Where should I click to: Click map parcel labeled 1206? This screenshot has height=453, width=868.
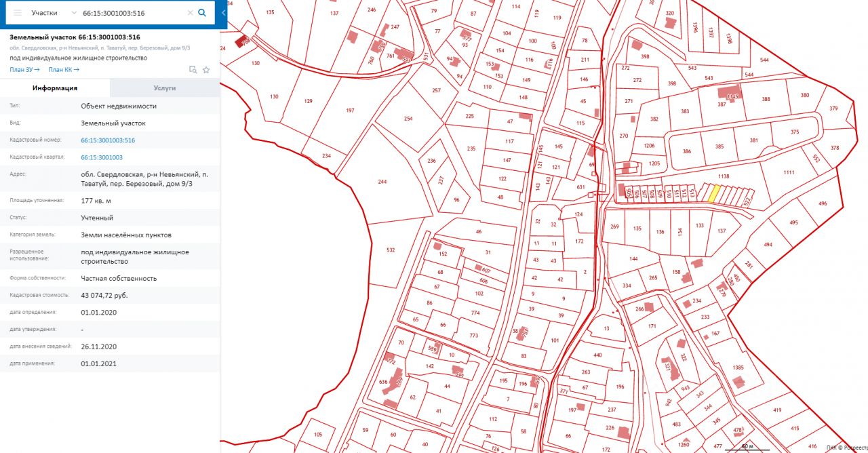point(649,146)
